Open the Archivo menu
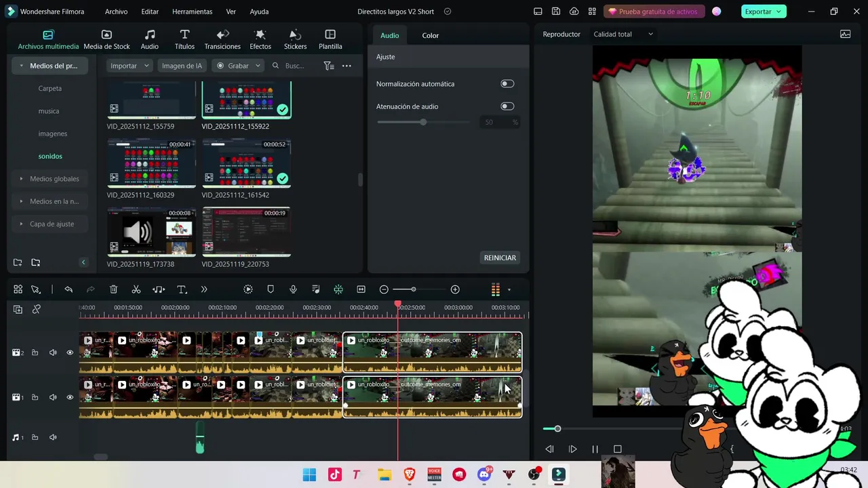Image resolution: width=868 pixels, height=488 pixels. click(116, 12)
